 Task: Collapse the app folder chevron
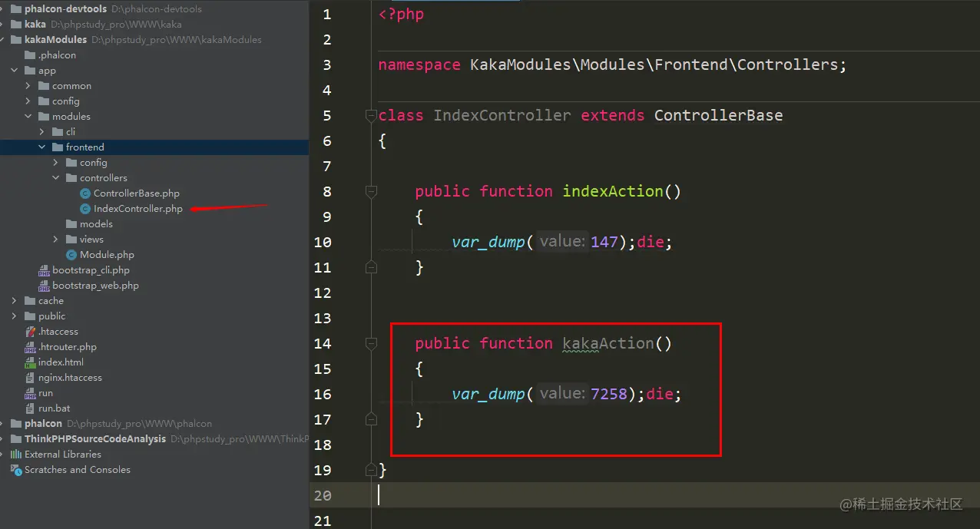15,71
